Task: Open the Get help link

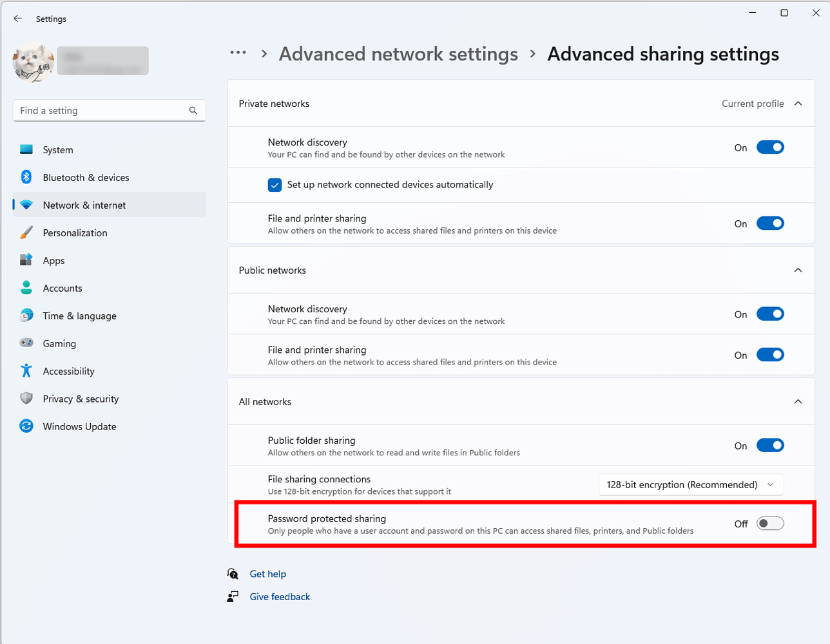Action: tap(268, 574)
